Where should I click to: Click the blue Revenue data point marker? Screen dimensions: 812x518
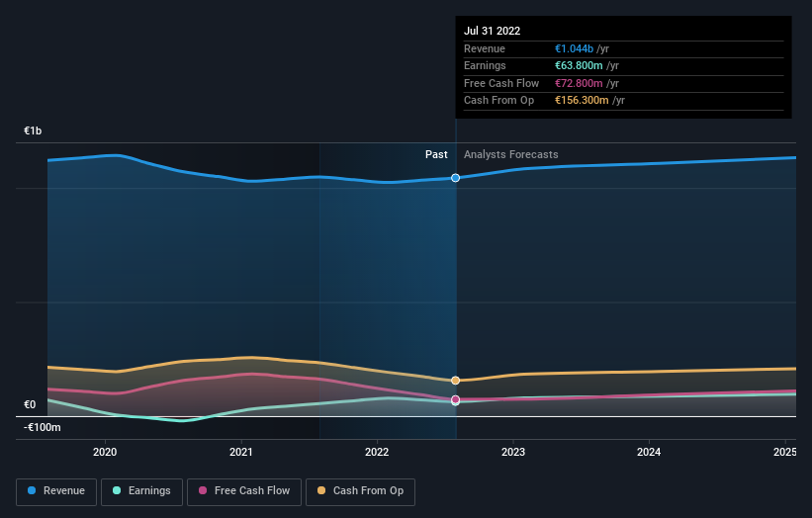point(455,178)
